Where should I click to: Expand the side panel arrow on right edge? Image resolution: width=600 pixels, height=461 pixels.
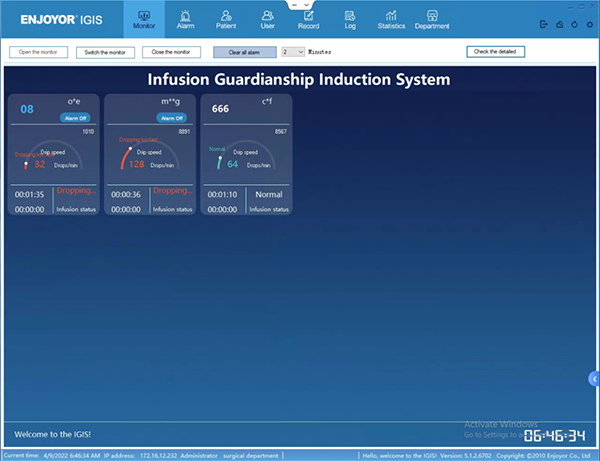pyautogui.click(x=595, y=377)
